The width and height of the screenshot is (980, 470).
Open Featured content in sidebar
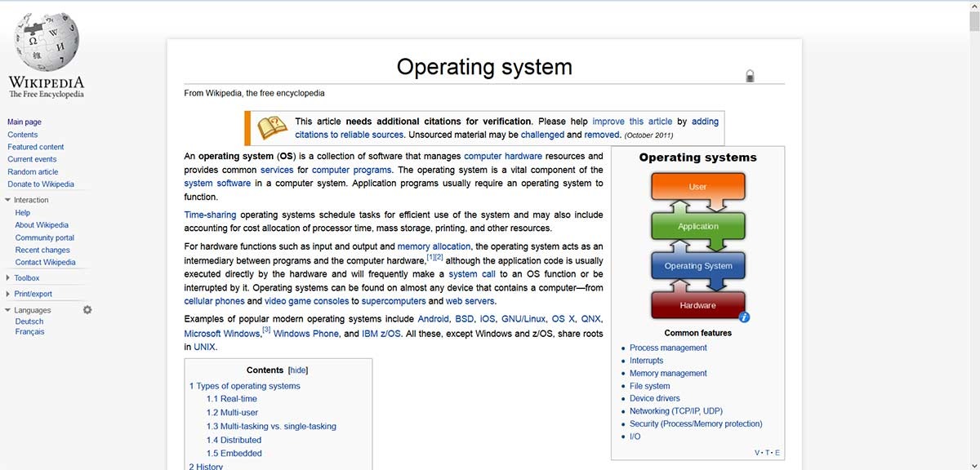tap(36, 147)
